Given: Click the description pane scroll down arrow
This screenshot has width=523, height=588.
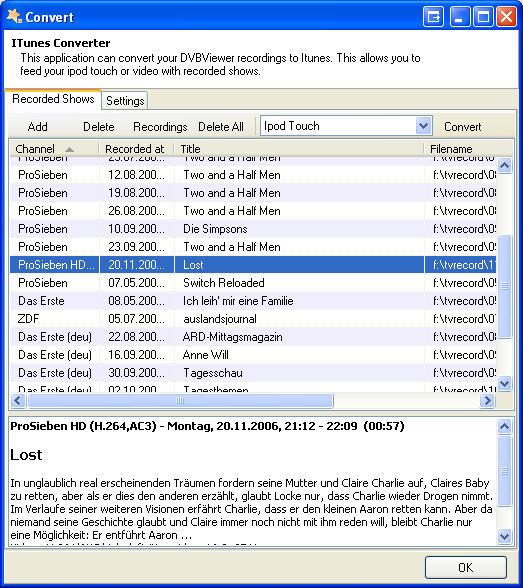Looking at the screenshot, I should tap(505, 536).
